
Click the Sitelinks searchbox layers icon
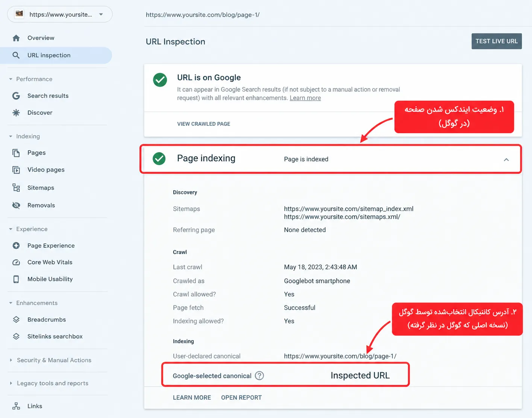coord(16,336)
